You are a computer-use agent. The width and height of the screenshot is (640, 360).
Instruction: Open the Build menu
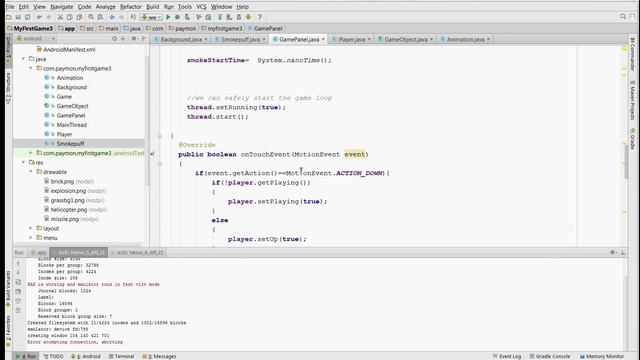(153, 7)
